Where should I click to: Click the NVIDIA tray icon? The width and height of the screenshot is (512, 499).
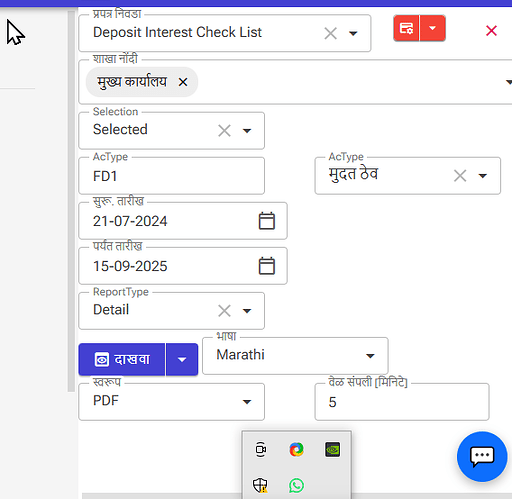pos(332,449)
